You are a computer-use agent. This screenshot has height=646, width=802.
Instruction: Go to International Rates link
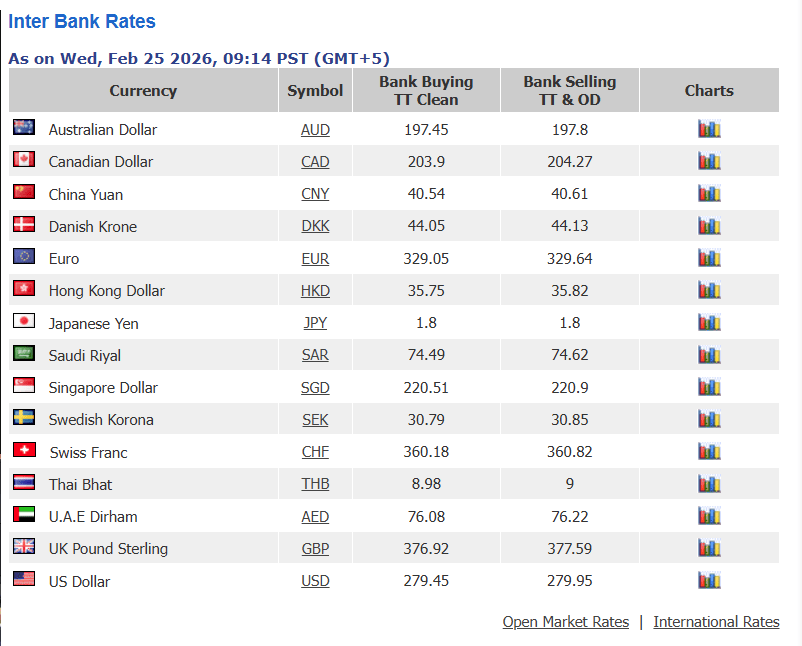tap(716, 622)
